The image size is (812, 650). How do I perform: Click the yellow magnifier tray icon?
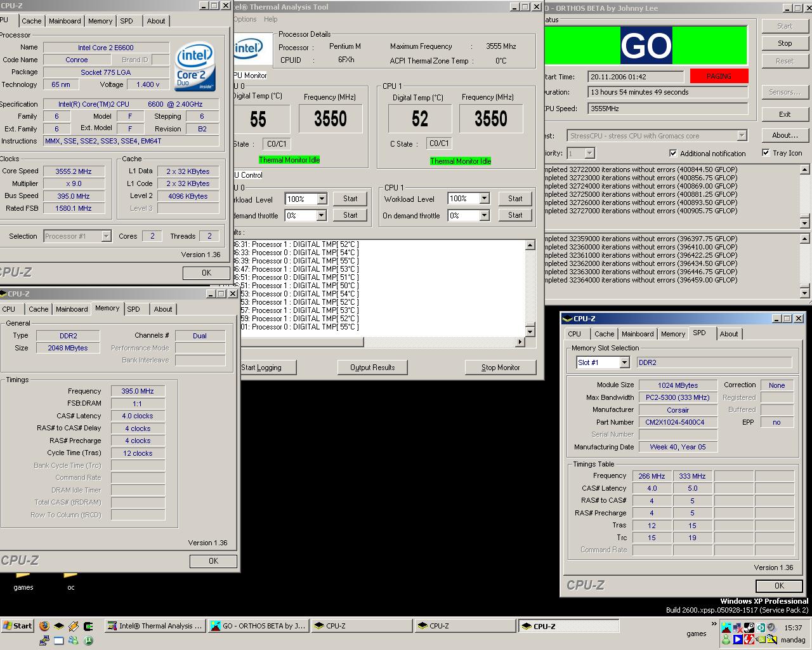(x=772, y=639)
